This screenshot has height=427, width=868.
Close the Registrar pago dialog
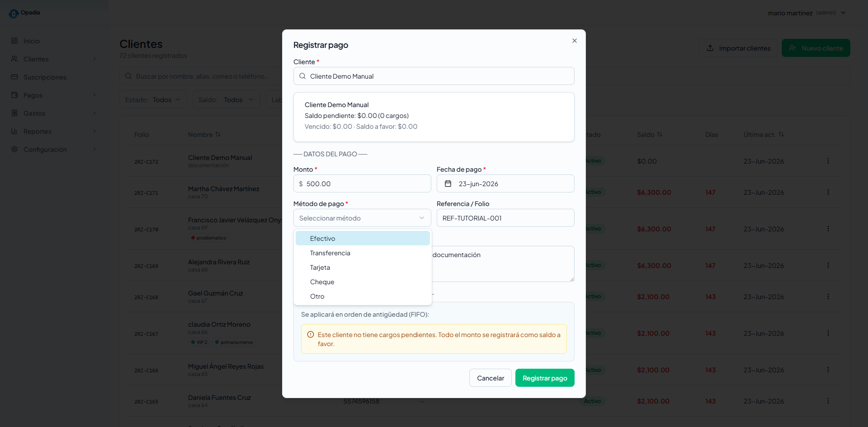[x=574, y=41]
